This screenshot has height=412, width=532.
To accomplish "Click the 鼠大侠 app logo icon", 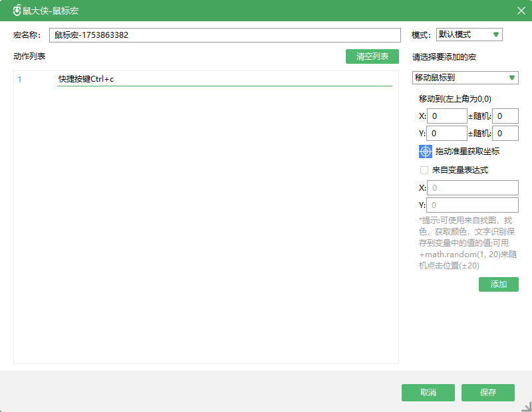I will pyautogui.click(x=17, y=11).
